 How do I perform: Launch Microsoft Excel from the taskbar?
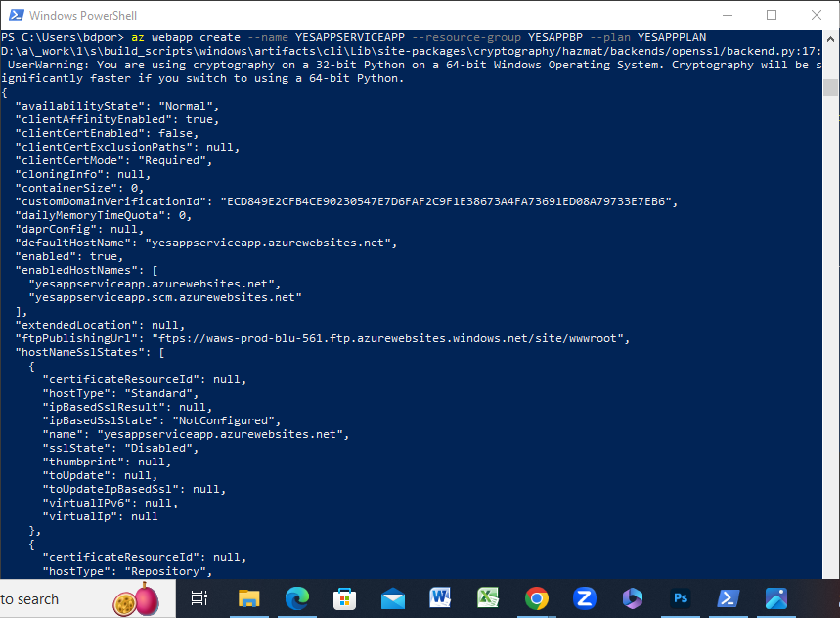point(488,597)
